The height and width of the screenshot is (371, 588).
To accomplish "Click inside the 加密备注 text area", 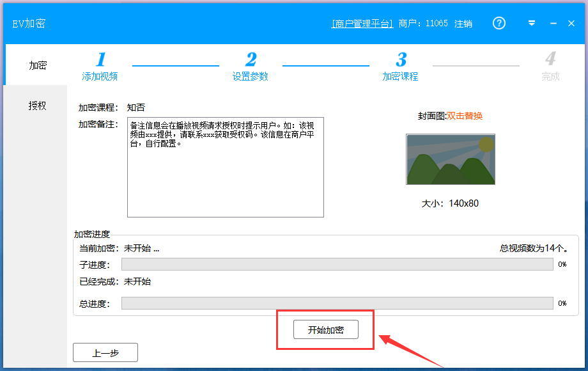I will (x=225, y=166).
